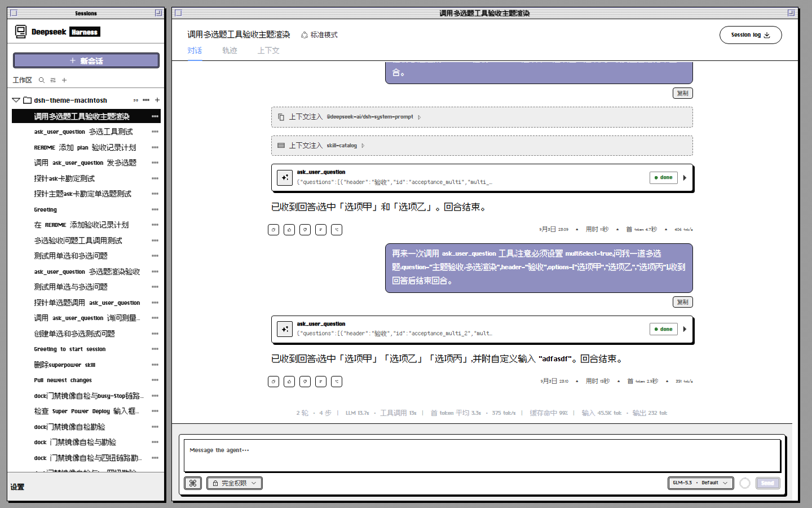Viewport: 812px width, 508px height.
Task: Open the more menu for the Greeting session
Action: 155,209
